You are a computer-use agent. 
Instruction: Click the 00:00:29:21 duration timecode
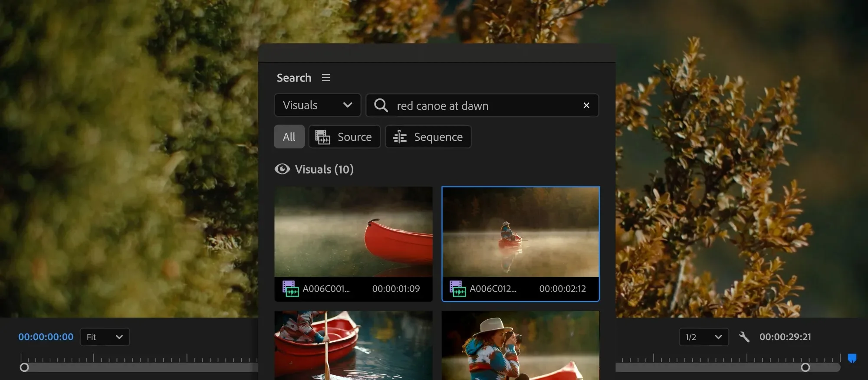coord(785,337)
